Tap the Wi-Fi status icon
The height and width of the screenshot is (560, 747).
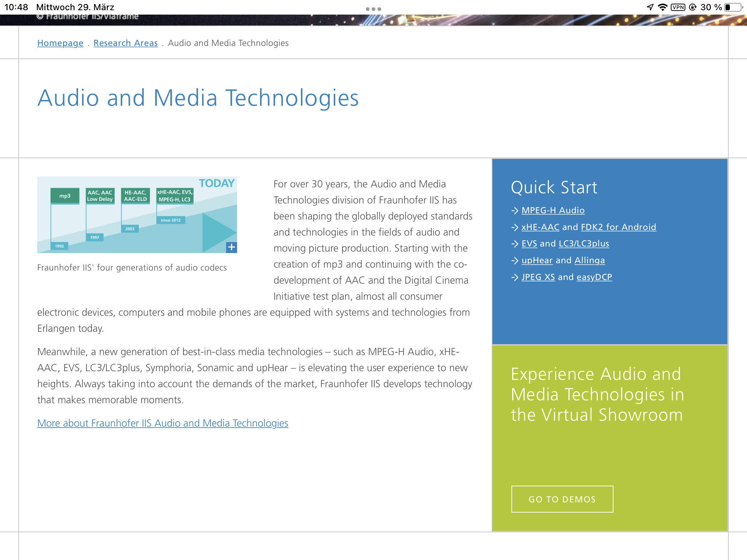point(662,7)
